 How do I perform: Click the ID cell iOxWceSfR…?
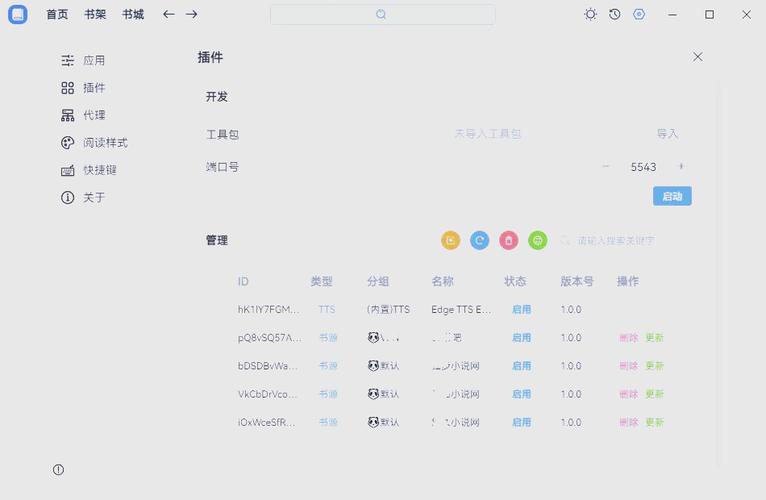pos(266,422)
